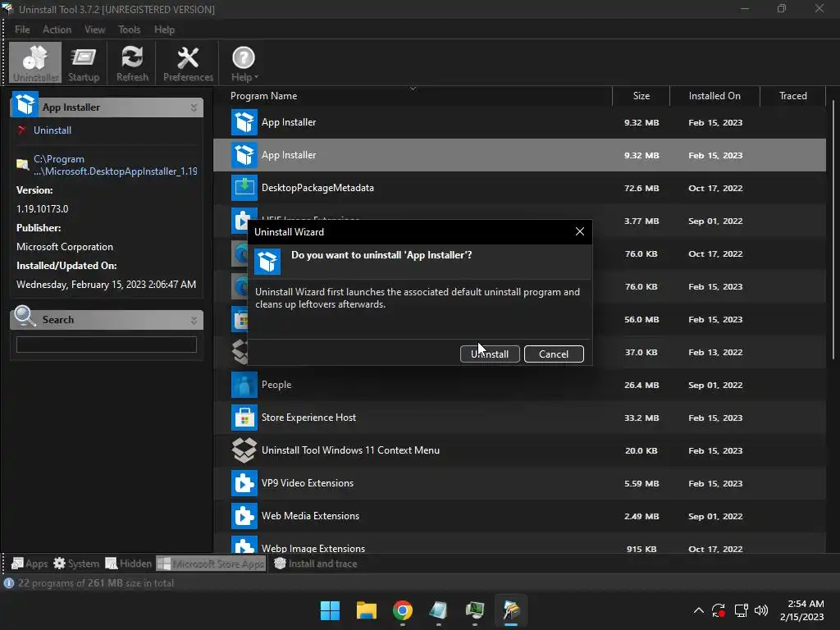Sort by Size column header

point(641,96)
